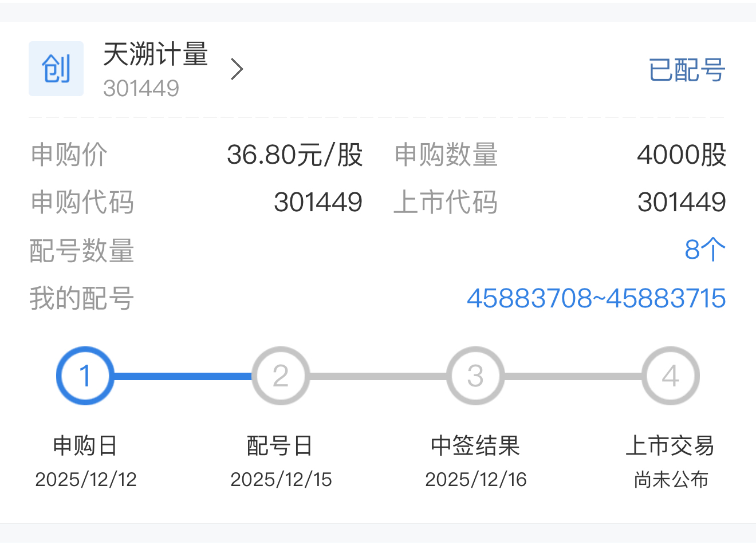Click the gray stock code 301449 under name

141,88
